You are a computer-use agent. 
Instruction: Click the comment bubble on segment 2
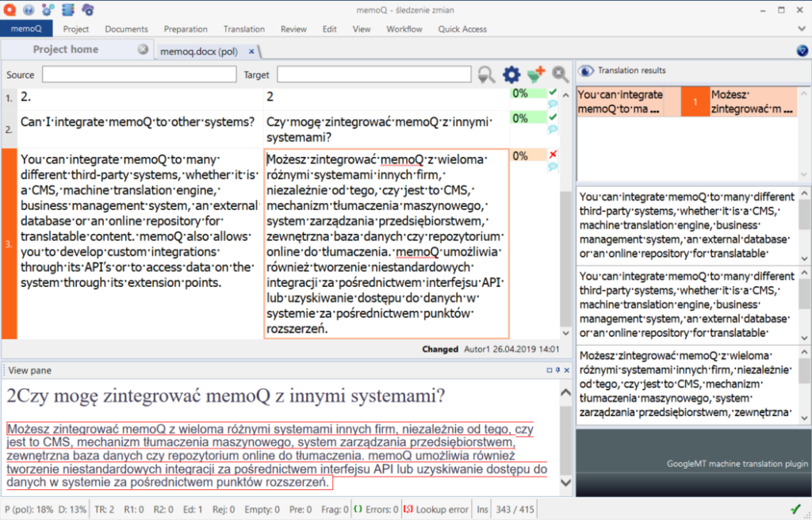pos(553,130)
